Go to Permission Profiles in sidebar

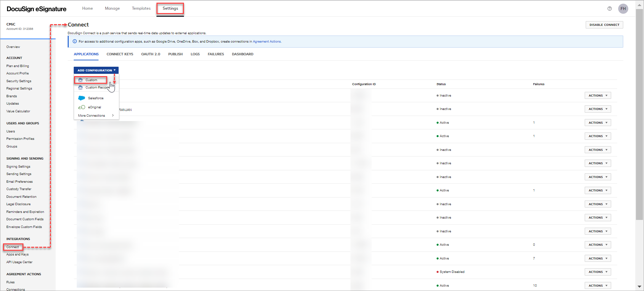tap(20, 139)
